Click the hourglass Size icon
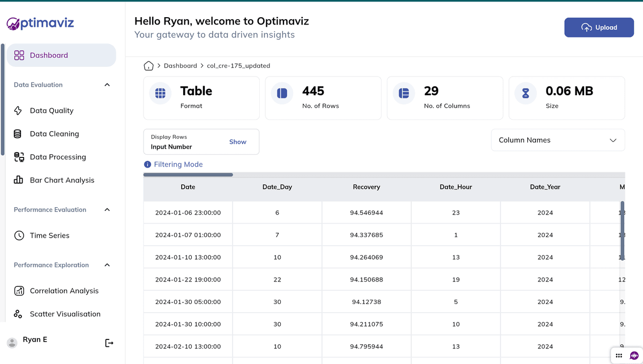The image size is (643, 364). (x=525, y=93)
